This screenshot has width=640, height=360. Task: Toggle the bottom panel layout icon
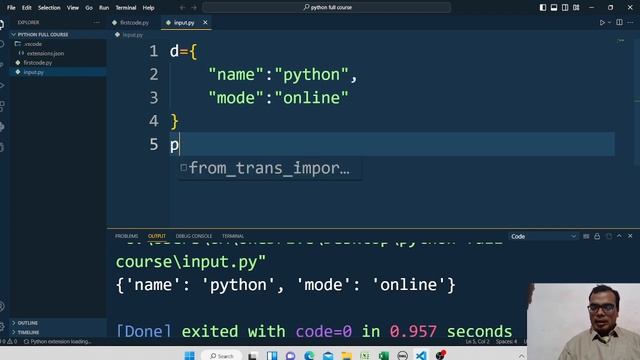[554, 7]
